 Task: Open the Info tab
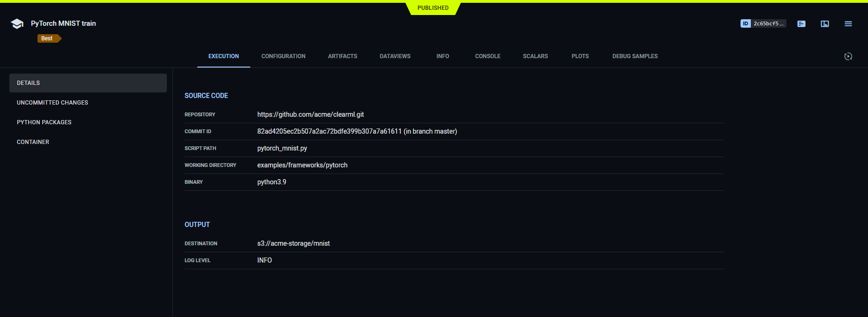tap(442, 56)
